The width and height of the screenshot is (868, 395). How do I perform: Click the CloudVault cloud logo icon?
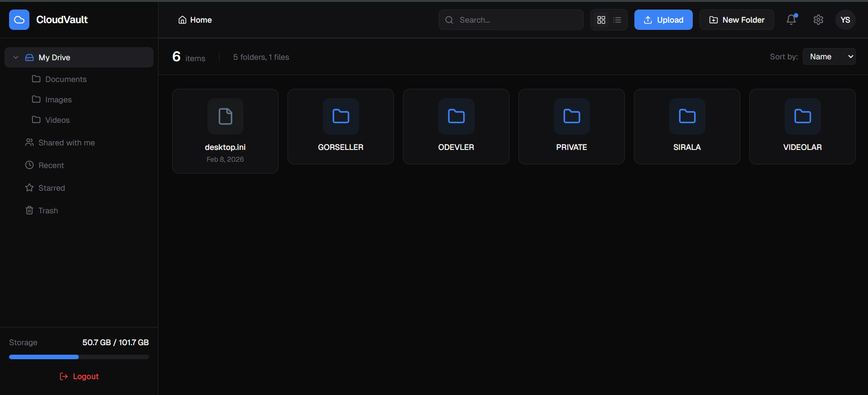(19, 20)
